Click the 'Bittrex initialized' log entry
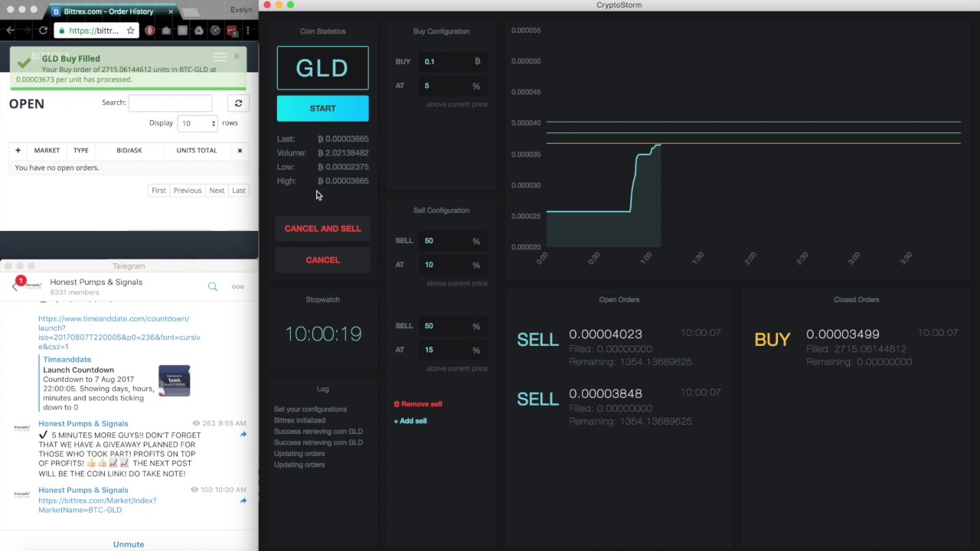The image size is (980, 551). (299, 420)
